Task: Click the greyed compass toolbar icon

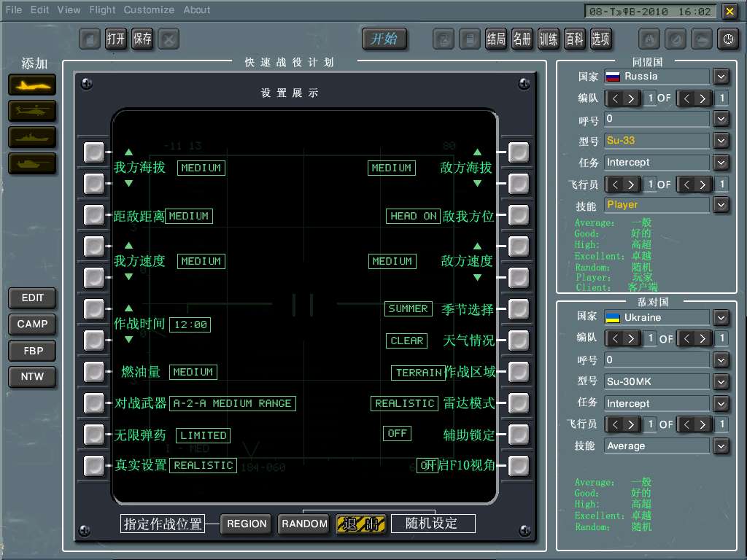Action: click(x=676, y=39)
